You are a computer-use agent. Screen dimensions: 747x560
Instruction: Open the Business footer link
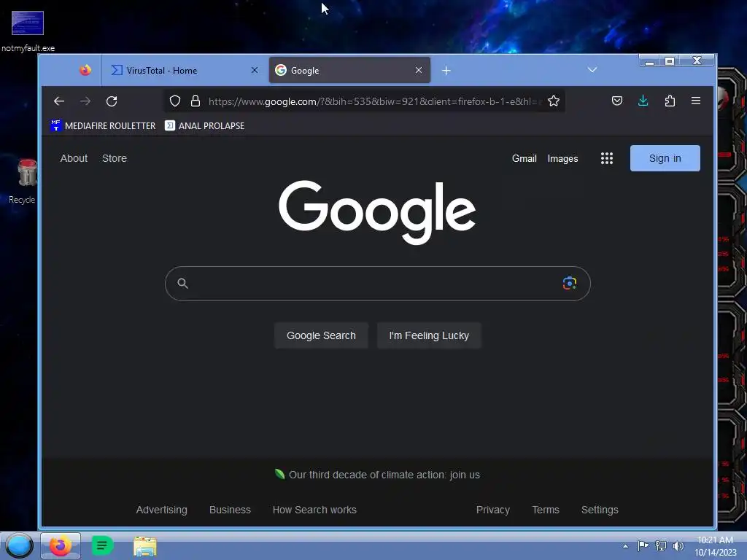point(230,510)
